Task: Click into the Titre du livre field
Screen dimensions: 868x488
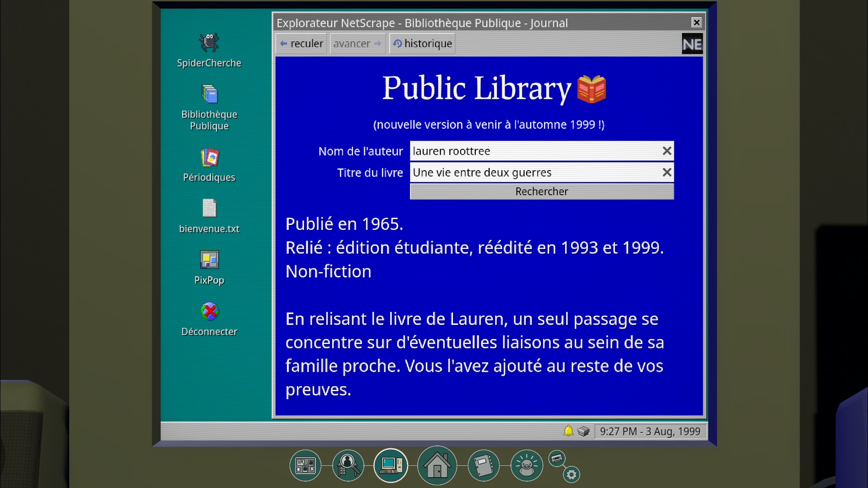Action: [534, 172]
